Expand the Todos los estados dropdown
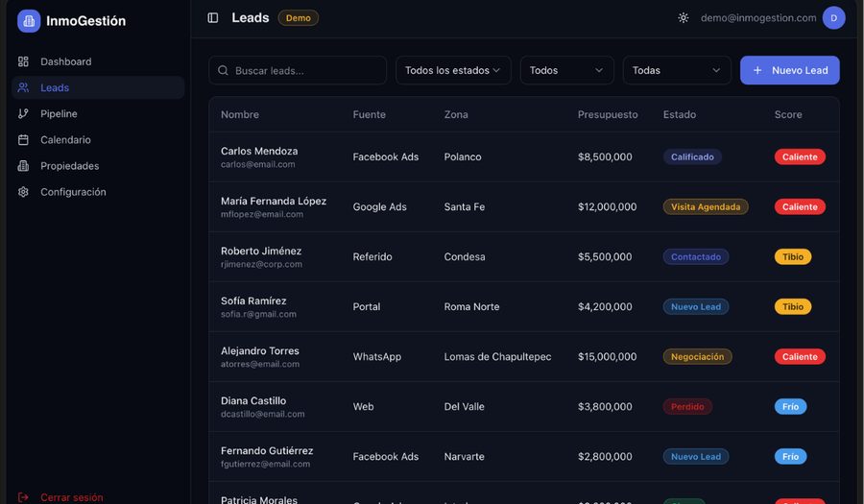The height and width of the screenshot is (504, 864). [453, 70]
